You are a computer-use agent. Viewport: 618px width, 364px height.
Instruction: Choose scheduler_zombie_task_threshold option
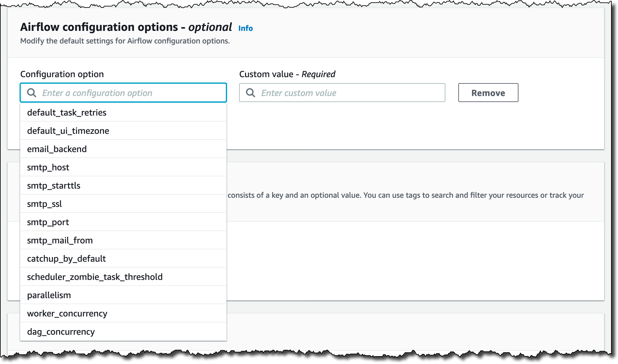click(95, 277)
